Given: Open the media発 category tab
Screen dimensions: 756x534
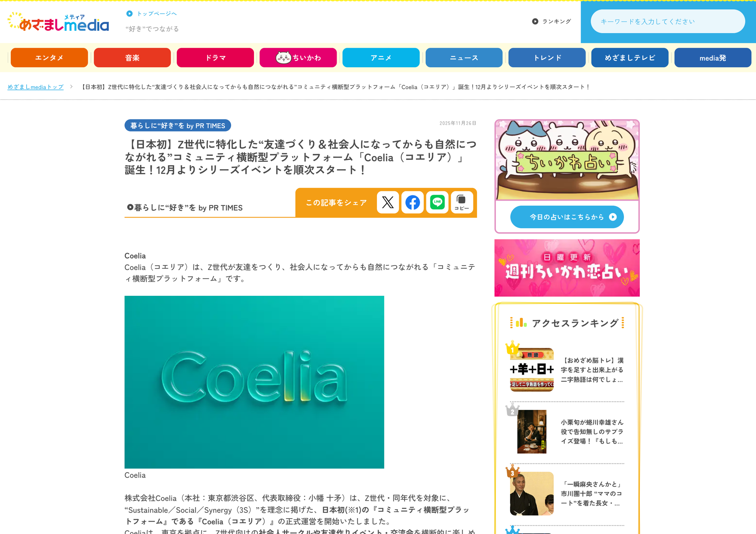Looking at the screenshot, I should (713, 58).
